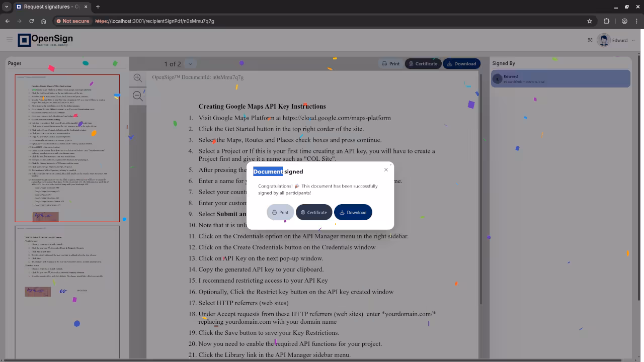The width and height of the screenshot is (644, 362).
Task: Select page 2 thumbnail
Action: (x=67, y=292)
